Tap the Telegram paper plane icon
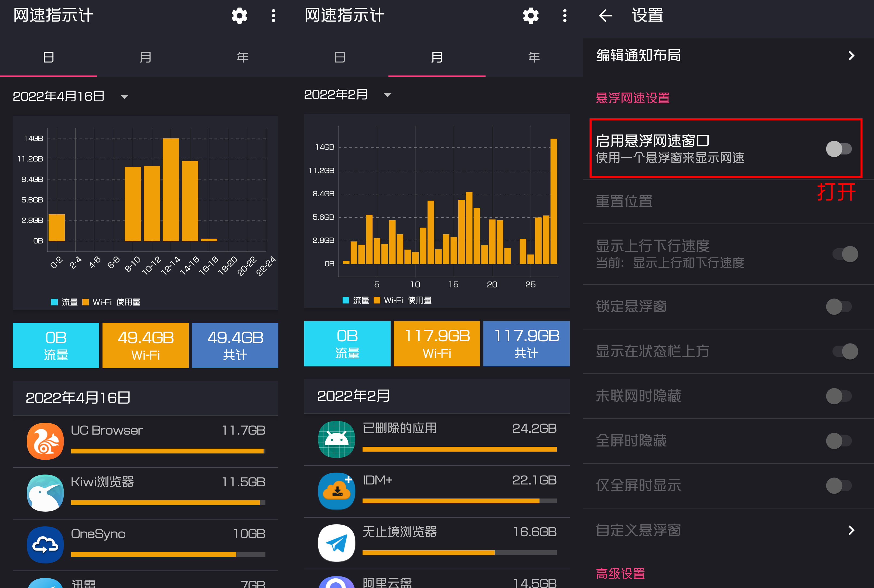Viewport: 874px width, 588px height. (336, 543)
